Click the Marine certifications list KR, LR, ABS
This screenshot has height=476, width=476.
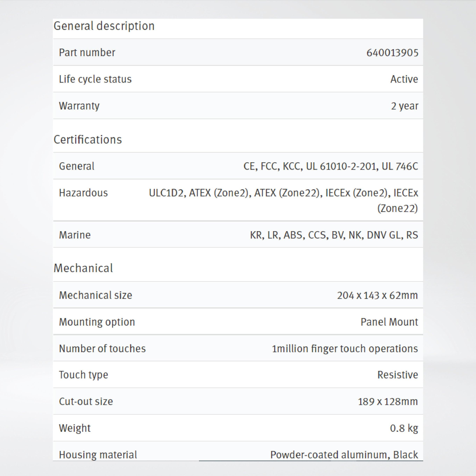(x=334, y=235)
